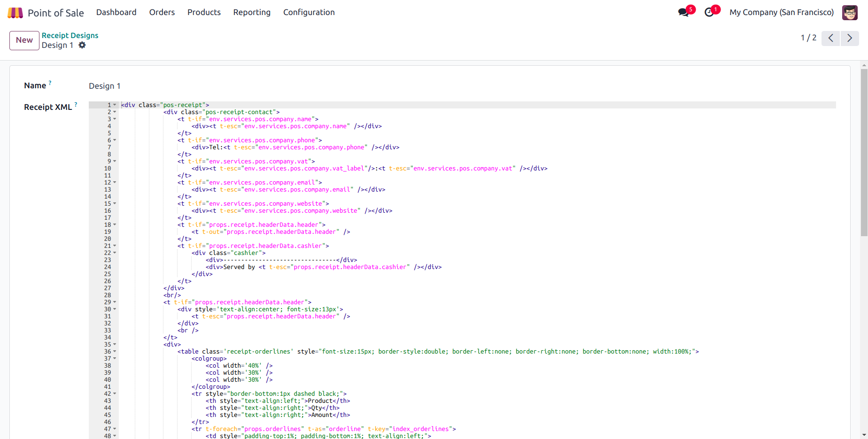
Task: Collapse the code fold at line 1
Action: click(x=115, y=105)
